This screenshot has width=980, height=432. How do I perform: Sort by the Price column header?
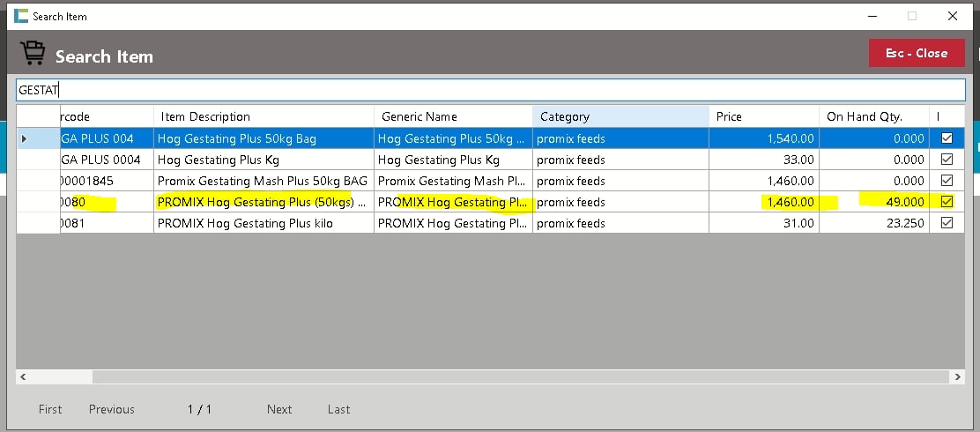click(763, 116)
